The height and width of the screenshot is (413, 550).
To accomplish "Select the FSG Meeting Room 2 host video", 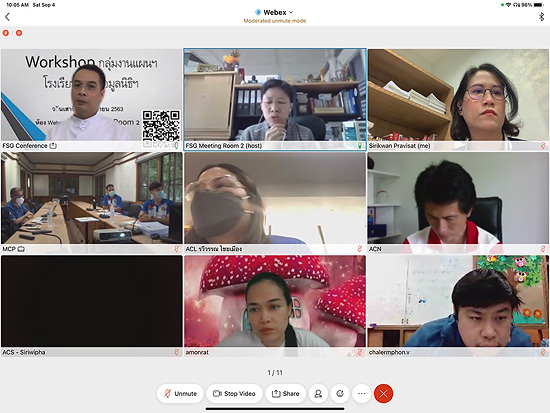I will 275,99.
